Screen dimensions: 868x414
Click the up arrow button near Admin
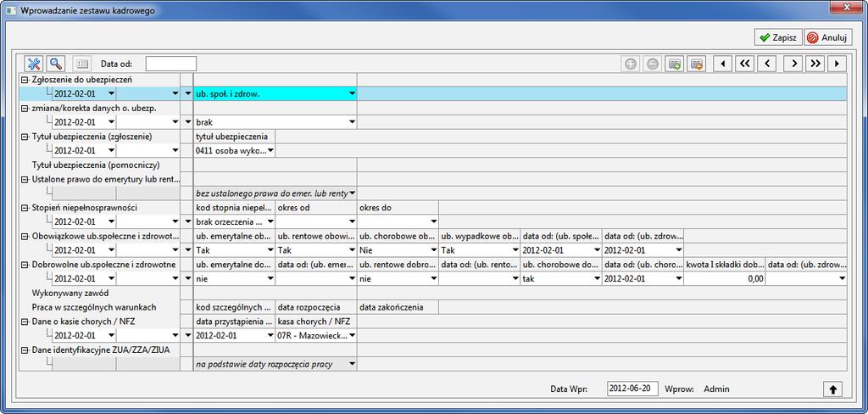(x=832, y=389)
